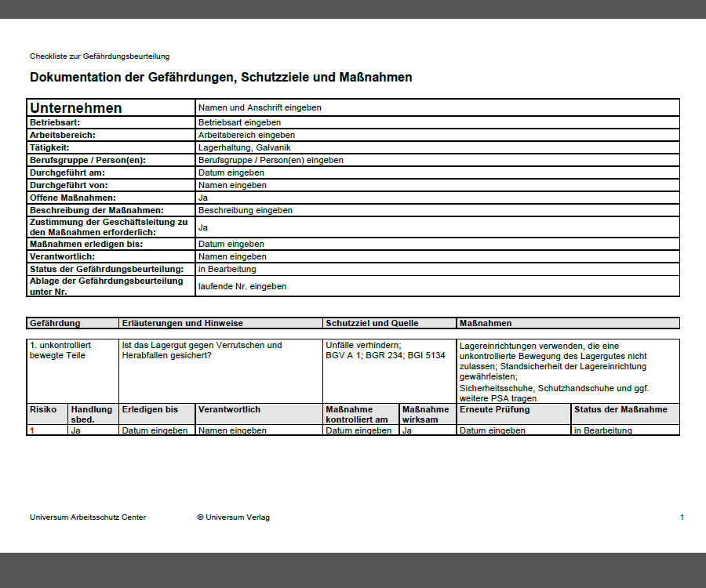Viewport: 706px width, 588px height.
Task: Click the 'Unternehmen' heading cell
Action: [111, 107]
